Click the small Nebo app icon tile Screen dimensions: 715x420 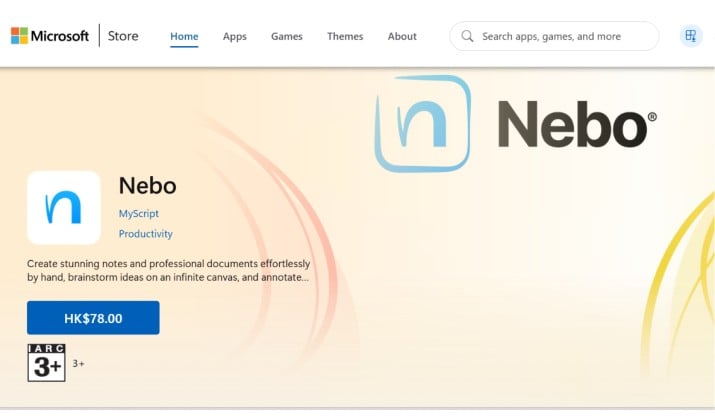coord(64,207)
